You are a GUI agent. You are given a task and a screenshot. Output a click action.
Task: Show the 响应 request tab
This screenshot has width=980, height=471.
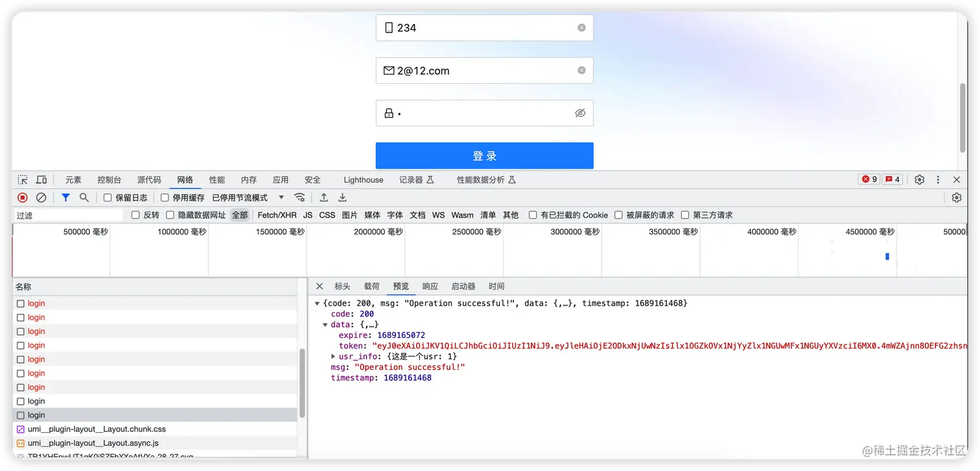tap(430, 286)
